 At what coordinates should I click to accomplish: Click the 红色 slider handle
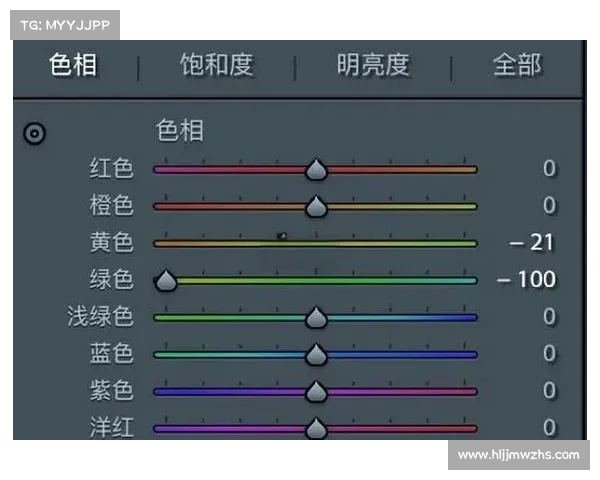(316, 170)
